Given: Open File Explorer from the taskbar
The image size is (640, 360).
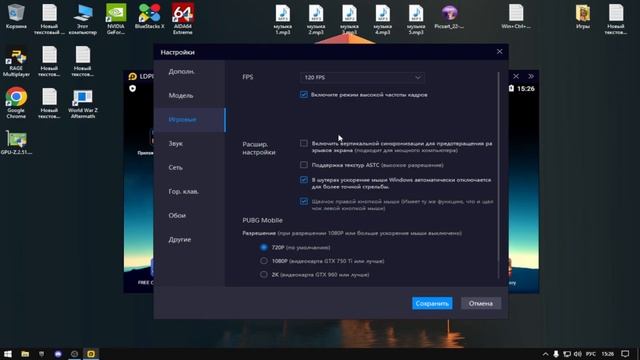Looking at the screenshot, I should (25, 354).
